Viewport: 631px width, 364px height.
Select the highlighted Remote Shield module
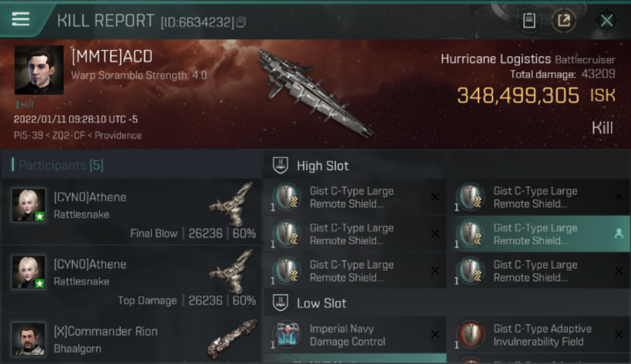point(538,234)
